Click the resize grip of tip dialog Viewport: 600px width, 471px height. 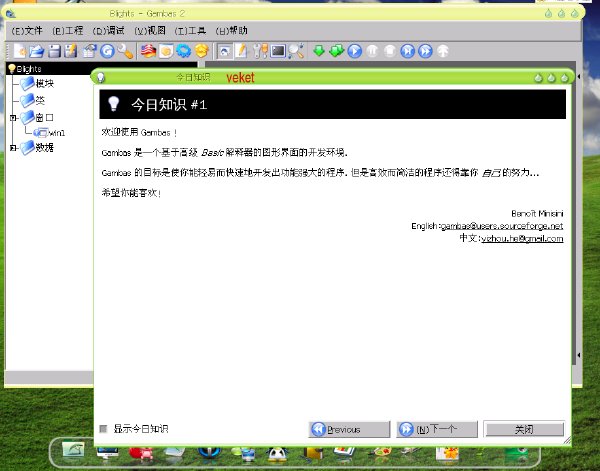pyautogui.click(x=567, y=441)
